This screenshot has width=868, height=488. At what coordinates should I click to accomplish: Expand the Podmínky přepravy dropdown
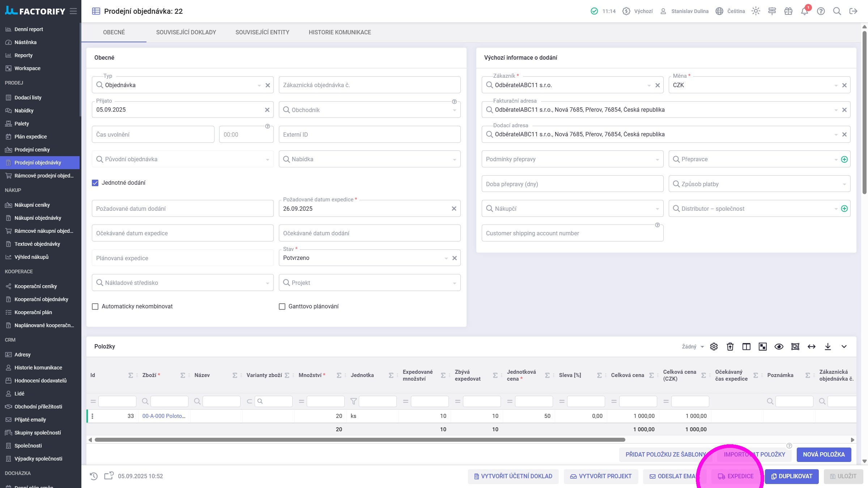tap(657, 159)
